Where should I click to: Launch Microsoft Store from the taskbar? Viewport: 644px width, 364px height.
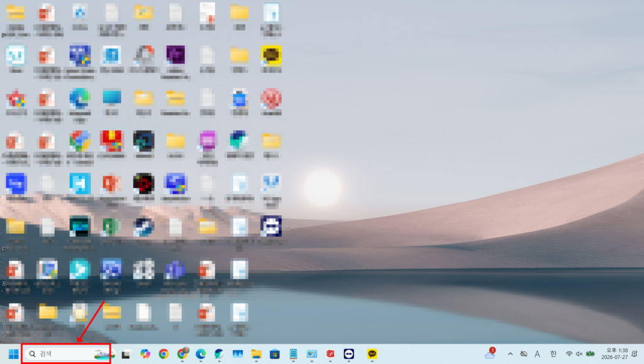coord(275,354)
